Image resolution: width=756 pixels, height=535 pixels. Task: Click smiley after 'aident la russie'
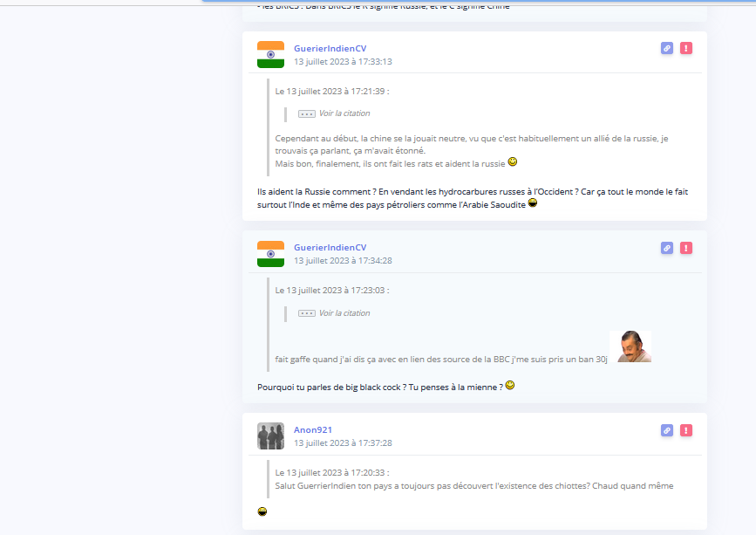click(513, 161)
